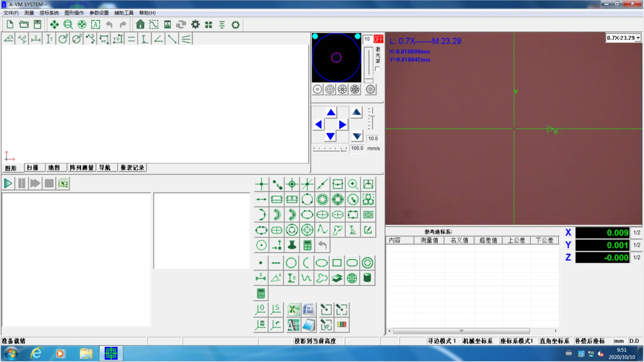Toggle the 1/2 button beside X readout

click(x=637, y=233)
